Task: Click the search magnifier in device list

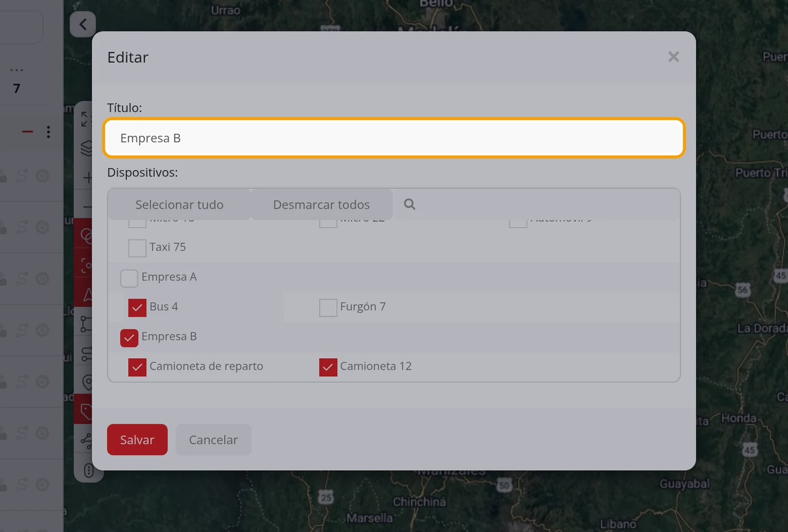Action: coord(409,204)
